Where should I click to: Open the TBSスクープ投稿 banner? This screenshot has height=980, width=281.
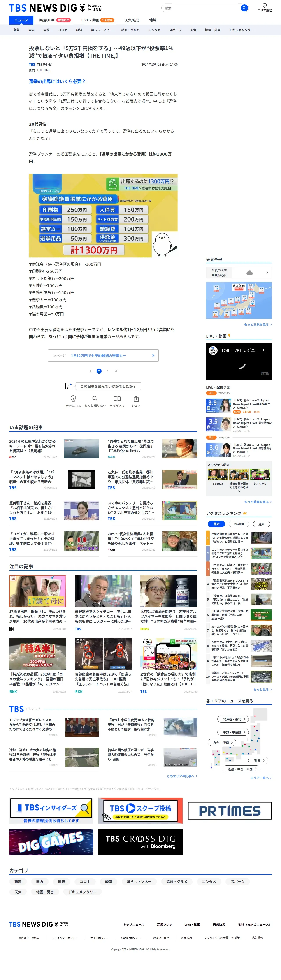140,811
